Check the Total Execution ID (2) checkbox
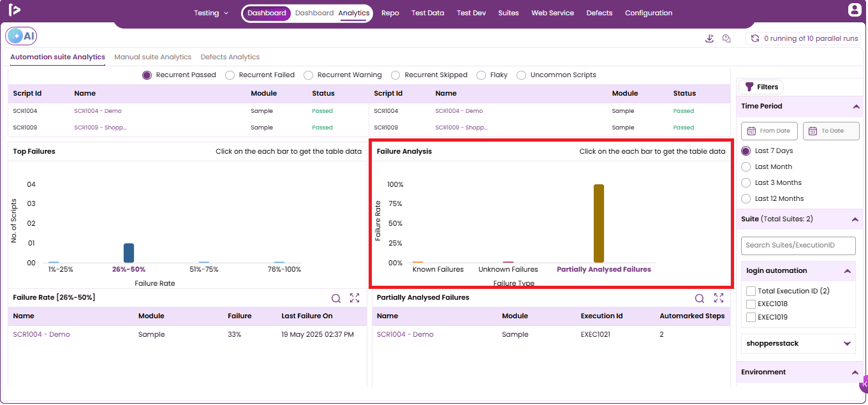868x405 pixels. click(x=751, y=291)
